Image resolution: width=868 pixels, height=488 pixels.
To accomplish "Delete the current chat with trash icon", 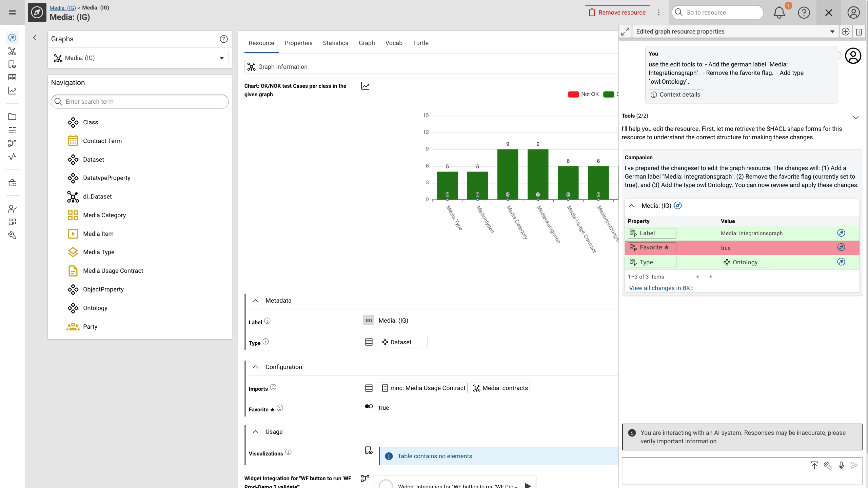I will 859,32.
